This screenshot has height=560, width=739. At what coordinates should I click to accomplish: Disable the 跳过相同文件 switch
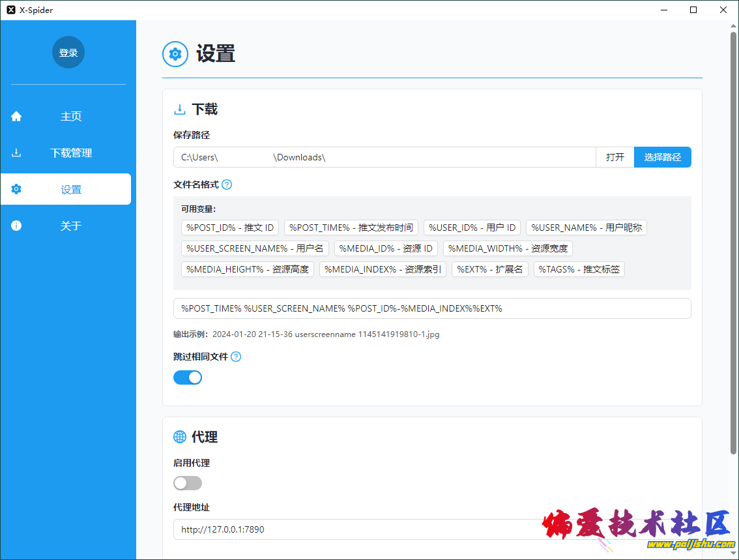pos(188,377)
